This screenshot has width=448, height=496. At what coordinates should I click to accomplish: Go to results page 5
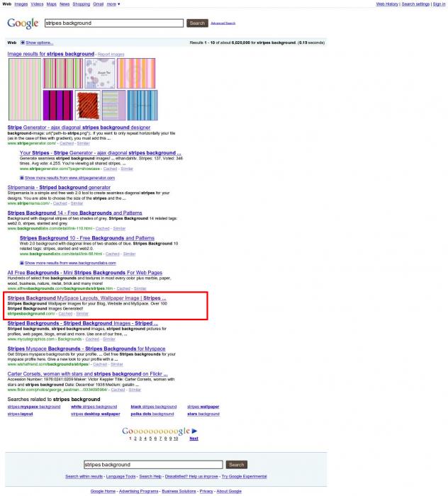150,439
